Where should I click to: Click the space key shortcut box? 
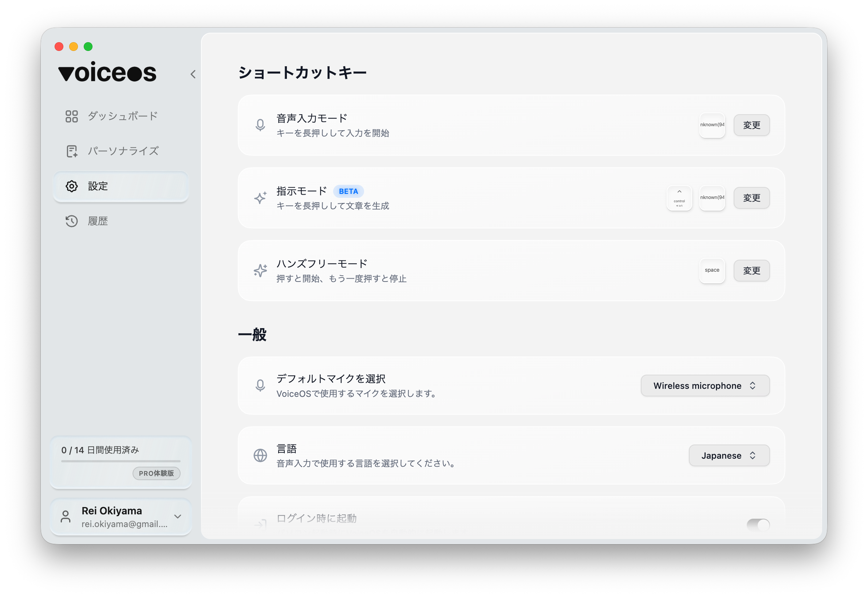tap(712, 271)
